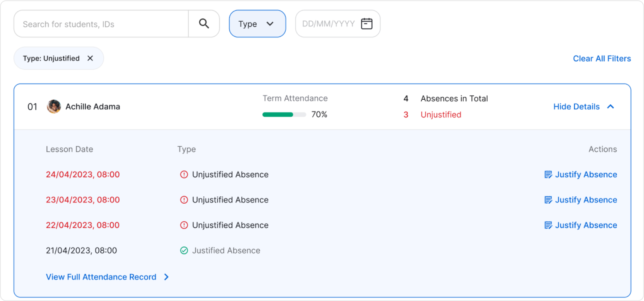This screenshot has height=301, width=644.
Task: Remove the Type: Unjustified filter chip
Action: [90, 58]
